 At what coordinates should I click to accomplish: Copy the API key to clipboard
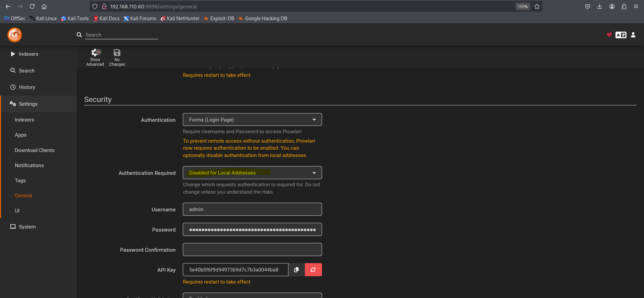point(297,270)
